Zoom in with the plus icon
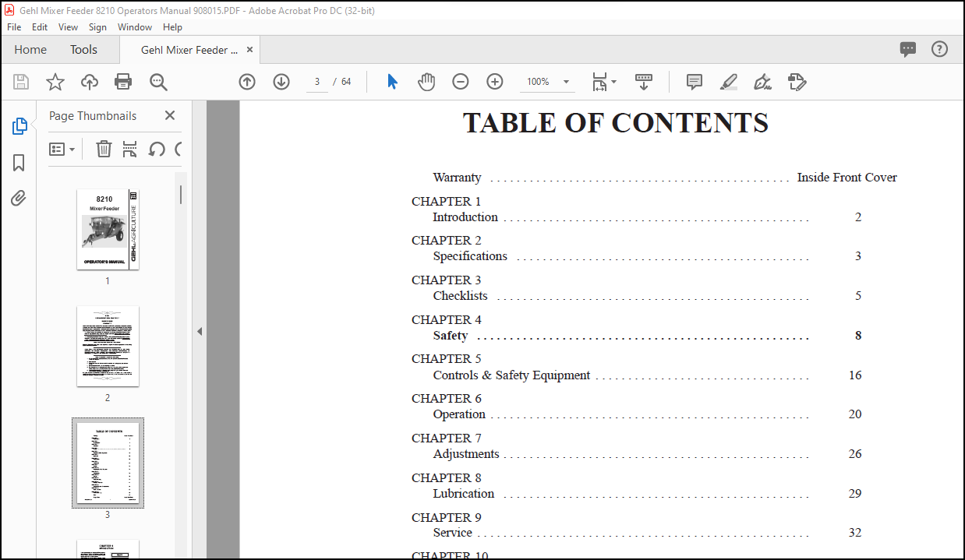 (495, 82)
